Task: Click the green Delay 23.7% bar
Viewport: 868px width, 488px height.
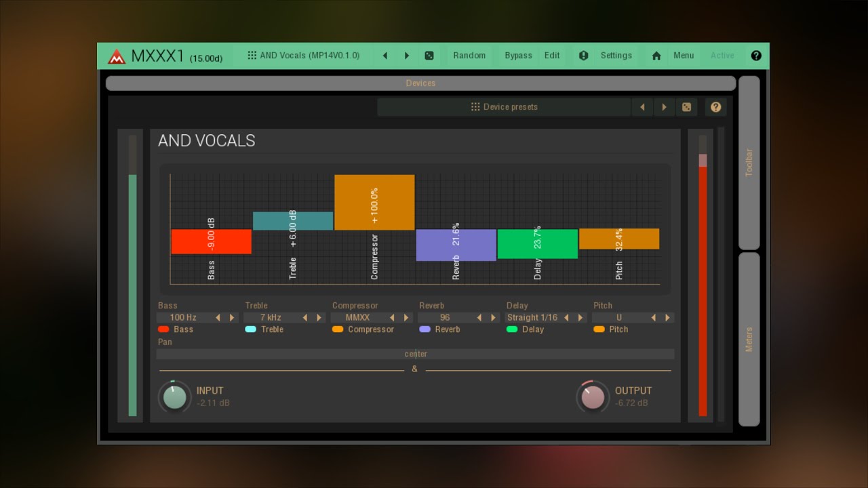Action: point(538,244)
